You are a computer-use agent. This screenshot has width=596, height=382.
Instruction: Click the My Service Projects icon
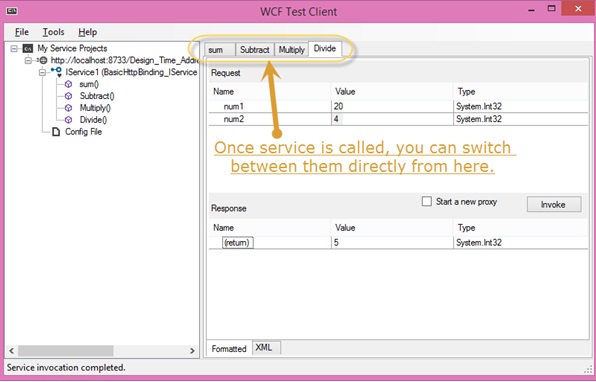tap(28, 48)
